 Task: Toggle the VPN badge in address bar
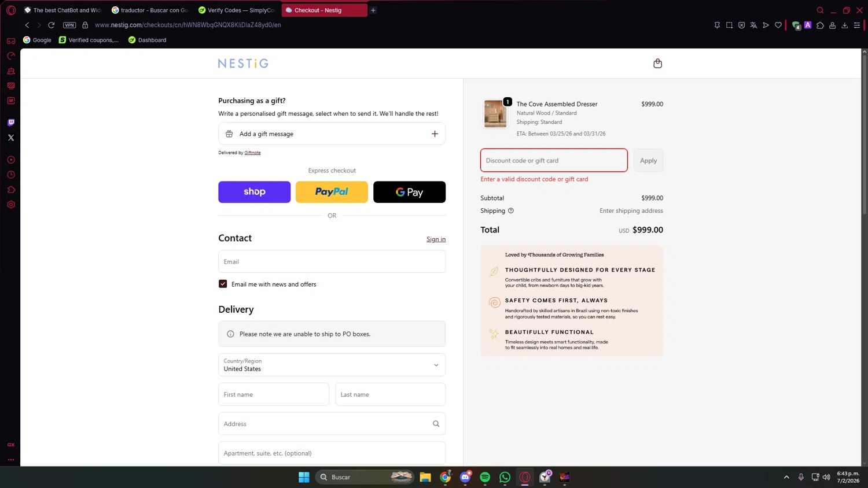[x=69, y=25]
